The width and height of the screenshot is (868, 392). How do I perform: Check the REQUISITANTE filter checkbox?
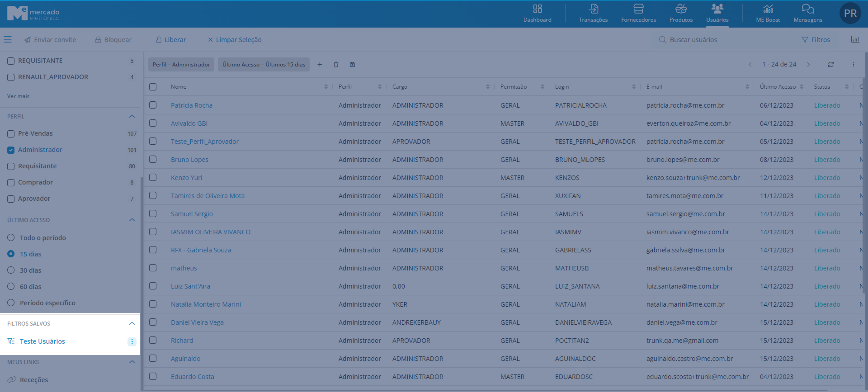11,61
